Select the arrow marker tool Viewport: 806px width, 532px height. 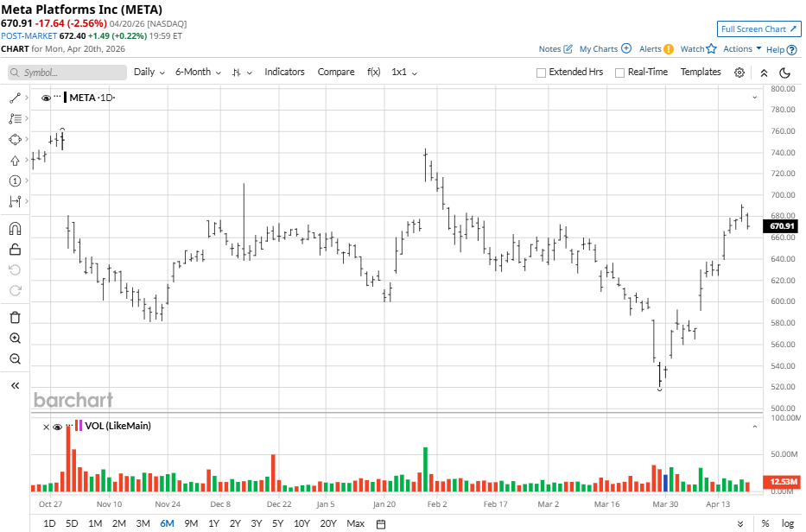(x=15, y=161)
